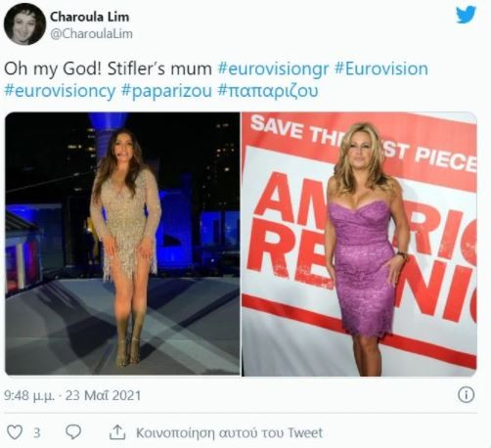Open the #eurovisioncy hashtag
This screenshot has height=448, width=491.
[60, 91]
